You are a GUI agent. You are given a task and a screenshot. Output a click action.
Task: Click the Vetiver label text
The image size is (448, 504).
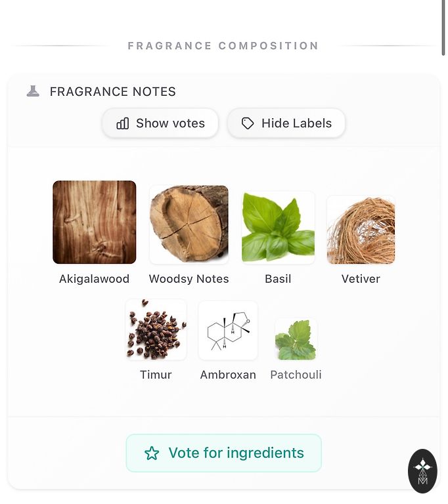point(361,279)
